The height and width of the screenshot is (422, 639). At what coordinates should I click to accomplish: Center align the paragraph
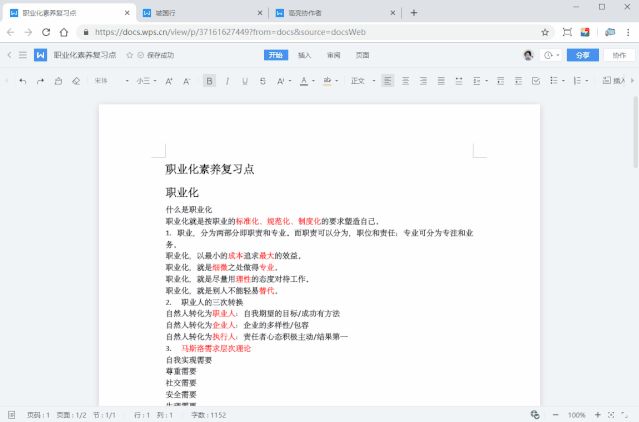click(405, 81)
